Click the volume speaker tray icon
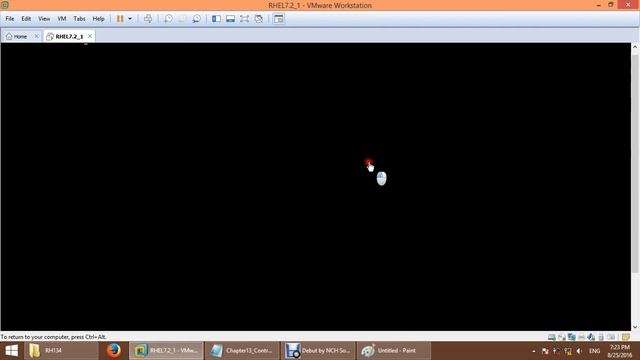 coord(579,351)
